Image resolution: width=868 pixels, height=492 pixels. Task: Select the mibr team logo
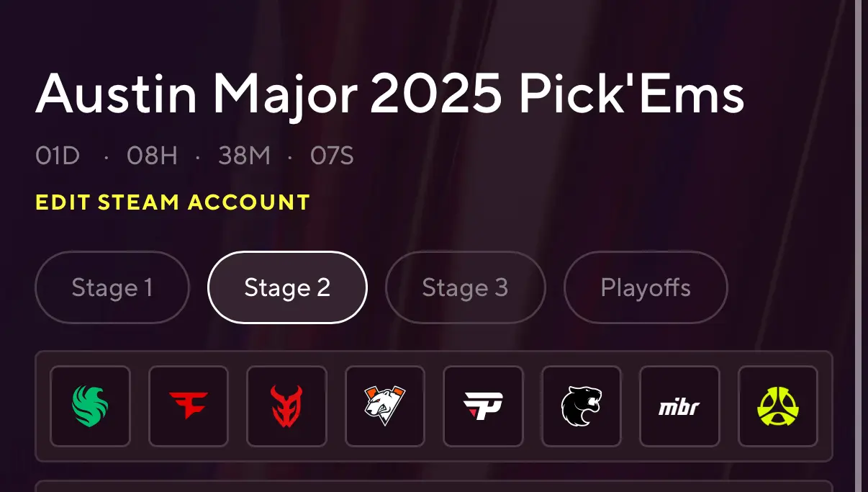click(679, 406)
